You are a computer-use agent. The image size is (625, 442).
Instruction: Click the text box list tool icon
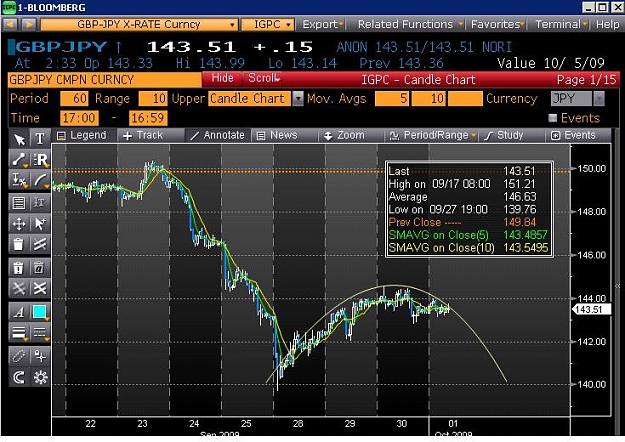click(x=19, y=203)
